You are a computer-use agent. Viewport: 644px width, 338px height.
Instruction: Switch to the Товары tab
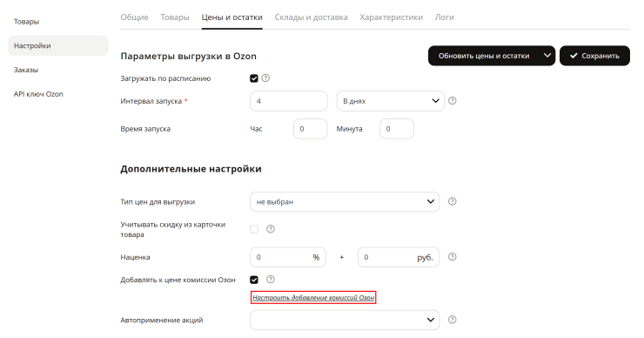pyautogui.click(x=175, y=17)
